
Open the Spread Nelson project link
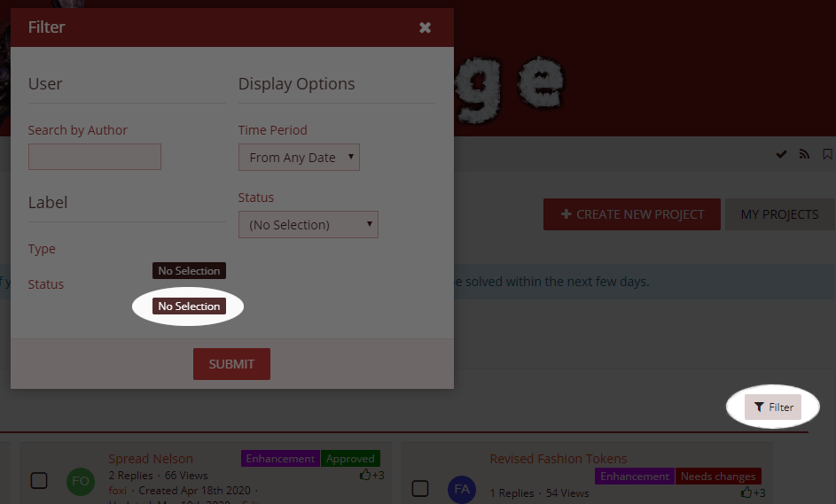tap(151, 459)
